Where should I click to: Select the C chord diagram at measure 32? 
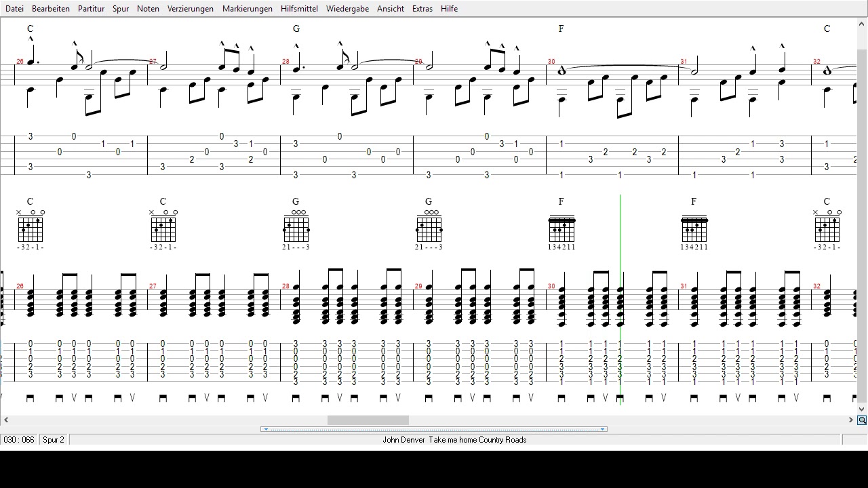827,226
